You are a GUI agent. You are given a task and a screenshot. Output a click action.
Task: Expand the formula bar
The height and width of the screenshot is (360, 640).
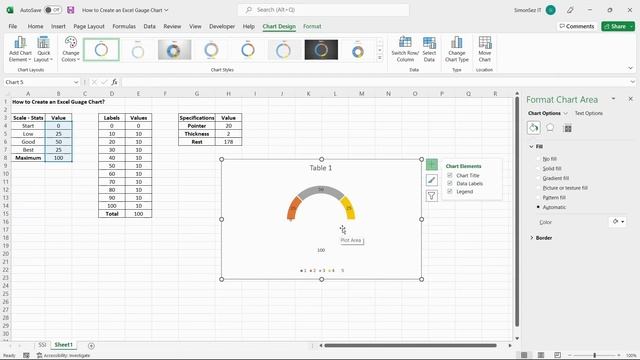(633, 82)
